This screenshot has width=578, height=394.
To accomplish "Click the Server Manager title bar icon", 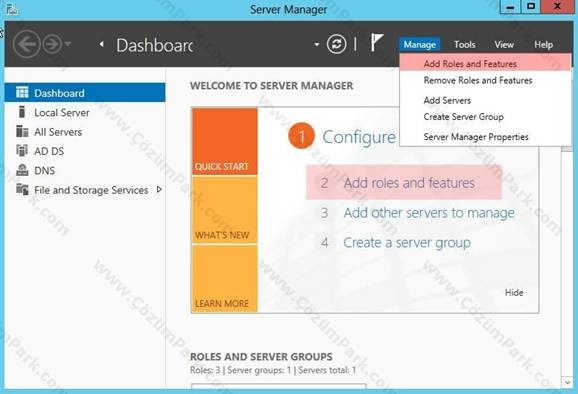I will 11,9.
